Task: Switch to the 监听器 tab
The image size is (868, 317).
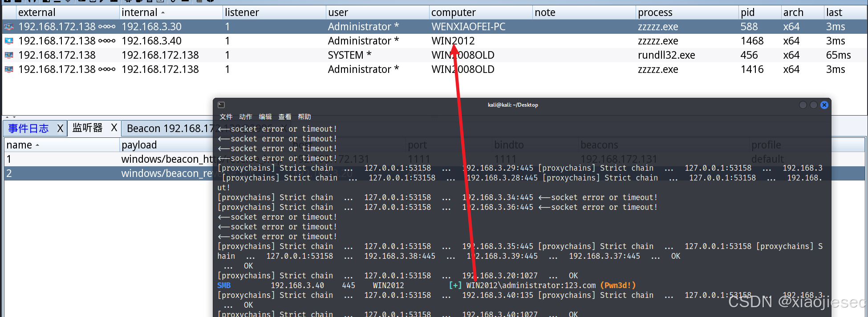Action: [x=87, y=128]
